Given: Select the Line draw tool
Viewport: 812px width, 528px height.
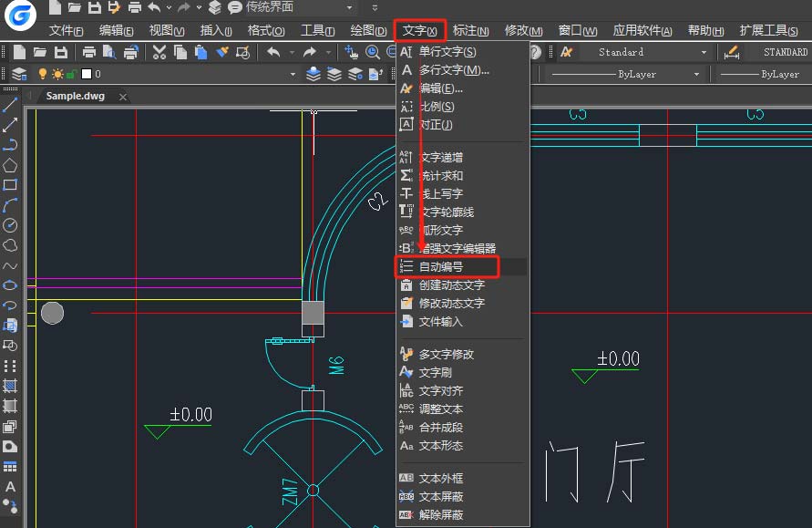Looking at the screenshot, I should coord(10,106).
